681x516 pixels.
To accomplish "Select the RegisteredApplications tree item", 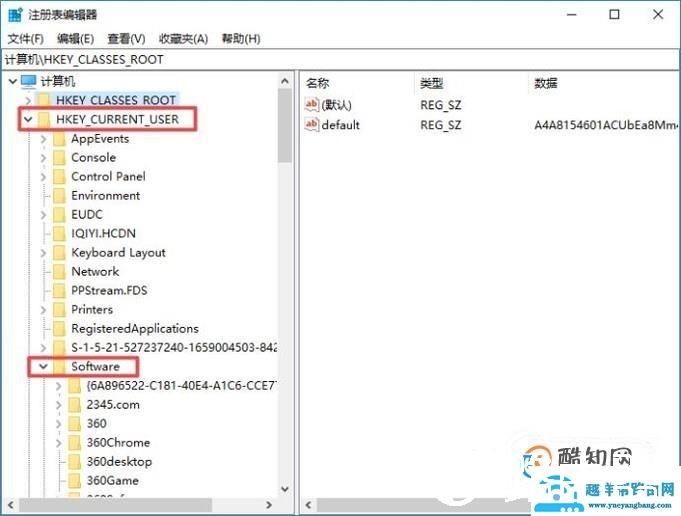I will [135, 328].
